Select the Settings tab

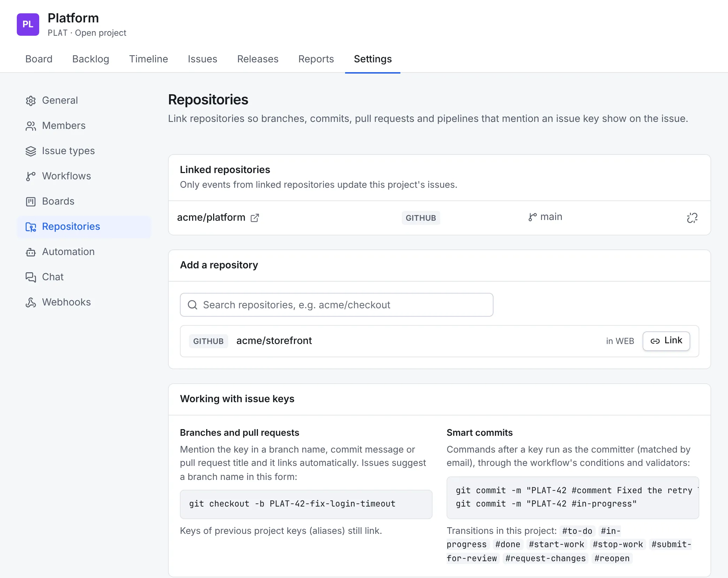pos(373,59)
